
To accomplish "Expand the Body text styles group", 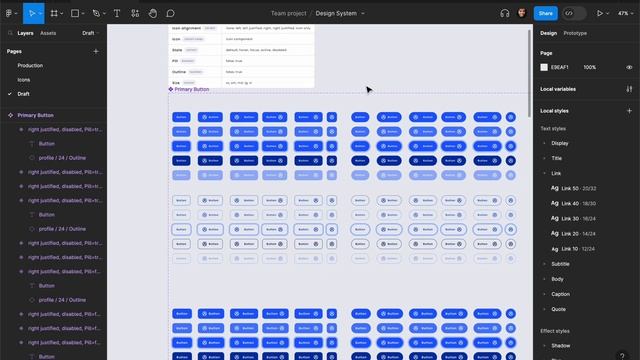I will click(x=544, y=279).
